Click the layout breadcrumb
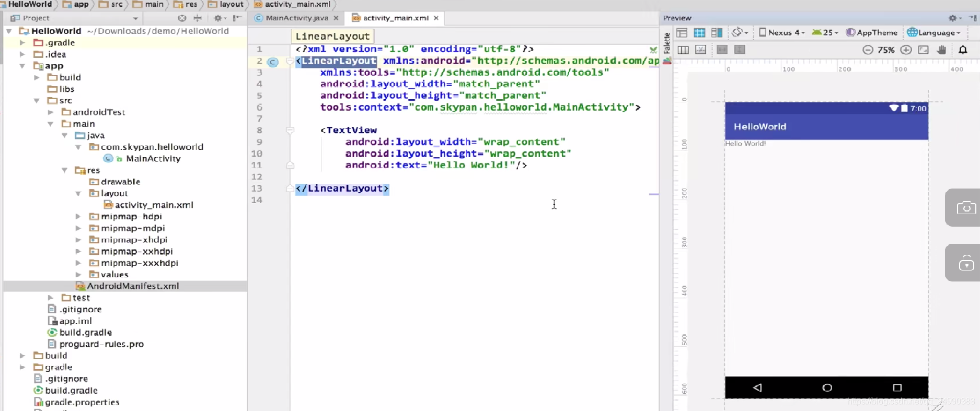The image size is (980, 411). pyautogui.click(x=226, y=4)
